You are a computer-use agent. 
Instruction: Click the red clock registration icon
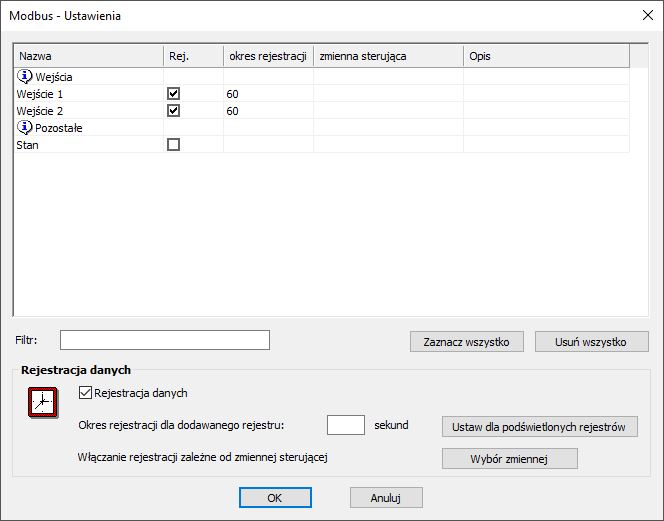(43, 402)
